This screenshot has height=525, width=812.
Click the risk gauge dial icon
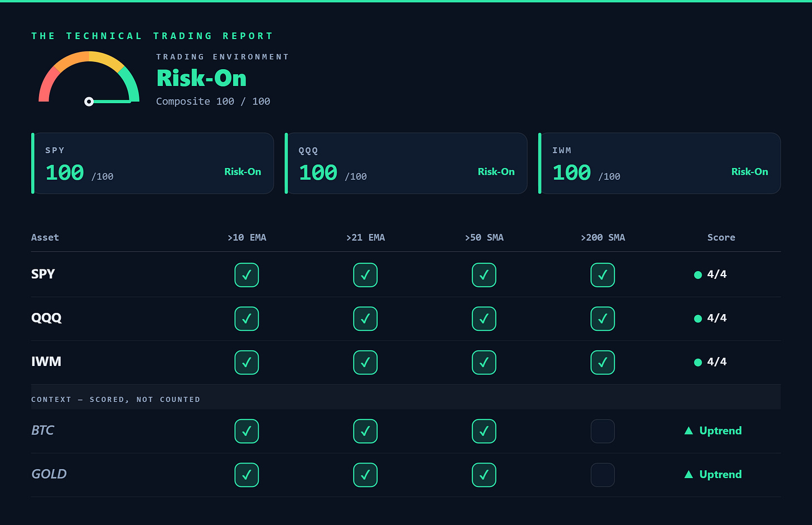click(x=89, y=78)
